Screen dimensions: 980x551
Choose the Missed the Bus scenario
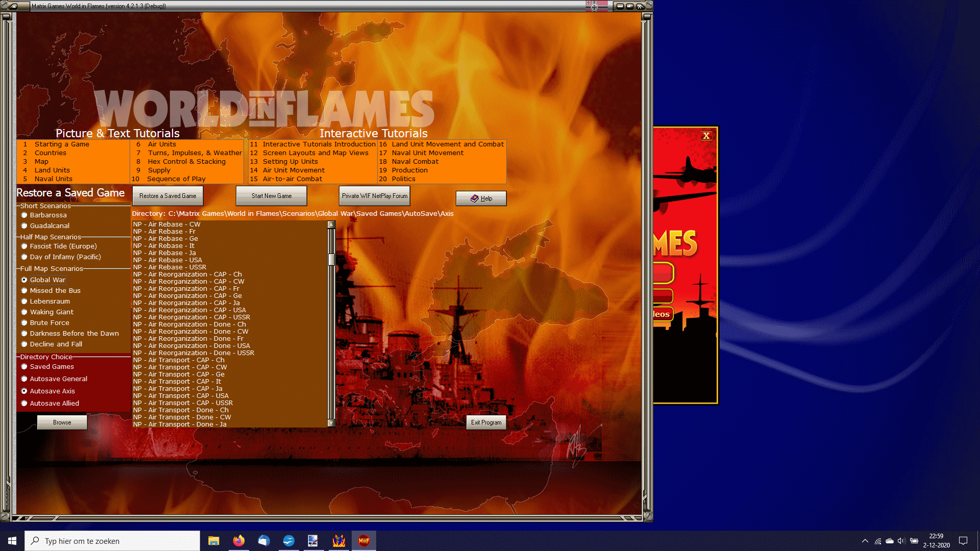point(24,291)
